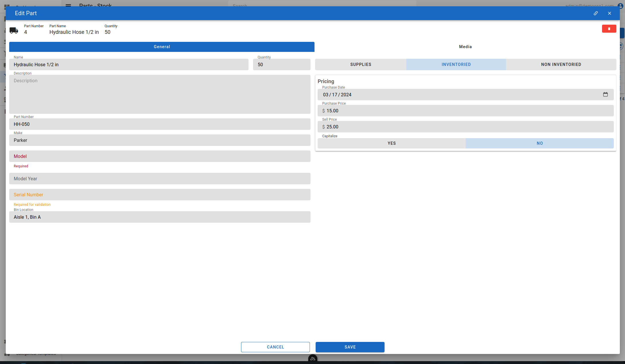Set Capitalize to NO
Screen dimensions: 625x364
pos(539,143)
